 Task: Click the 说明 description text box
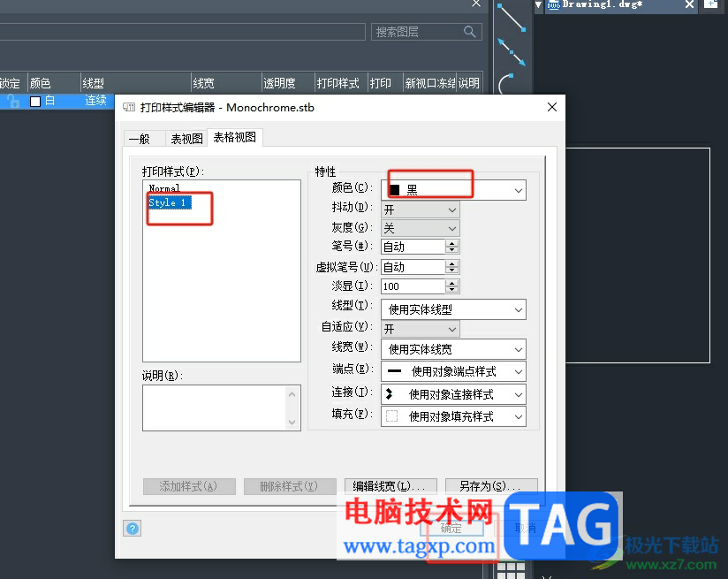tap(222, 408)
